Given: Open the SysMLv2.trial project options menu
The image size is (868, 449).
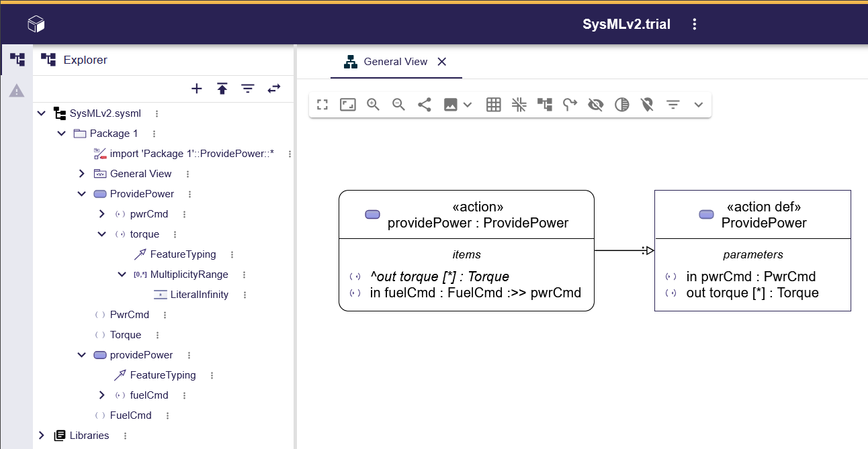Looking at the screenshot, I should tap(695, 24).
